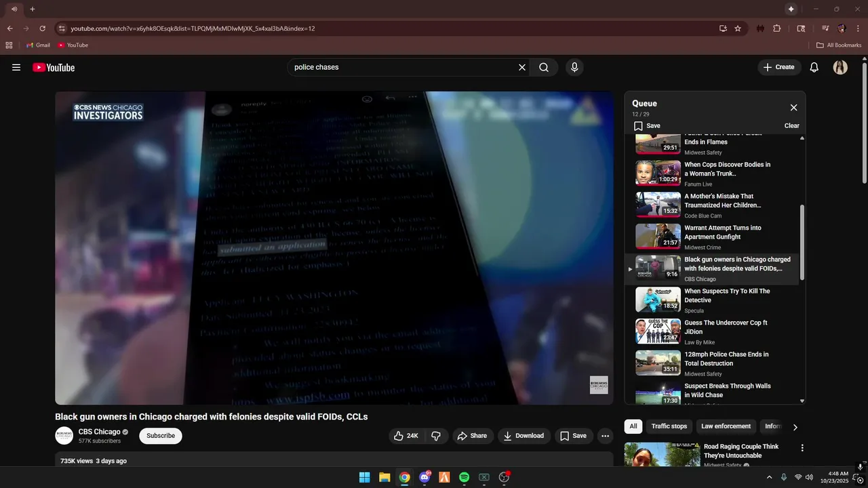Reload the browser page
868x488 pixels.
(x=43, y=28)
